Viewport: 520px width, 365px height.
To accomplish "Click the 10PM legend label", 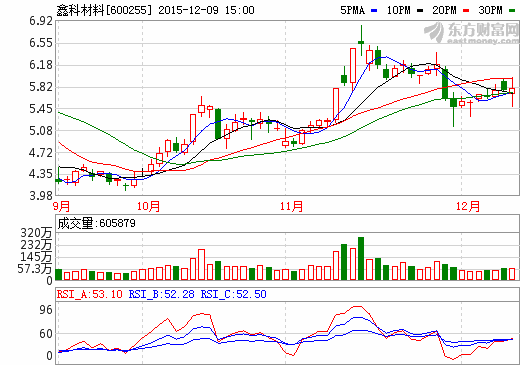I will tap(398, 10).
